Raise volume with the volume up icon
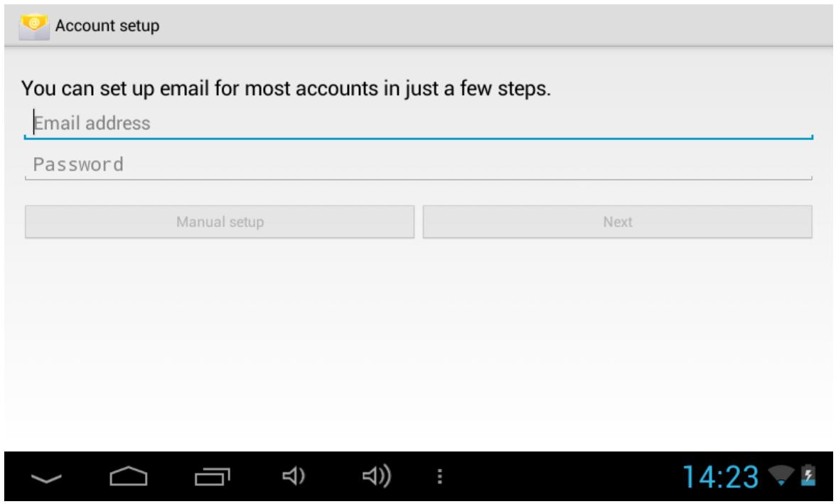836x504 pixels. click(x=377, y=476)
